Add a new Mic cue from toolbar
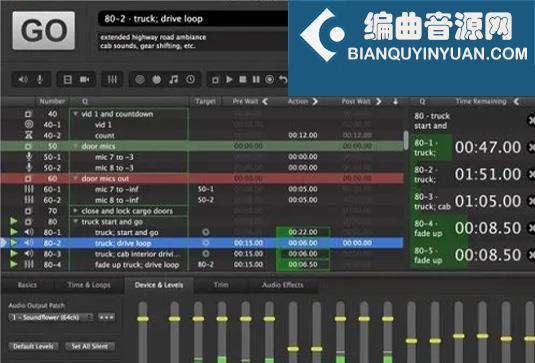 click(x=40, y=79)
